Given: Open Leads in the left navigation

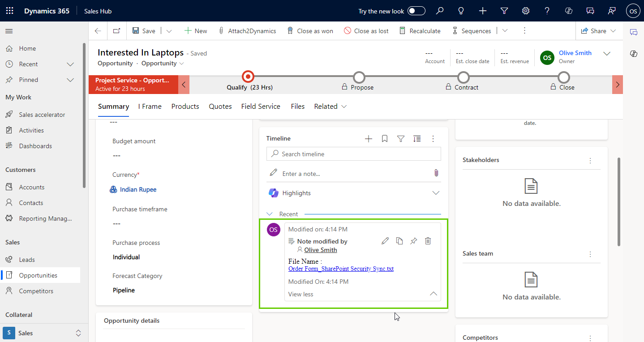Looking at the screenshot, I should [27, 260].
